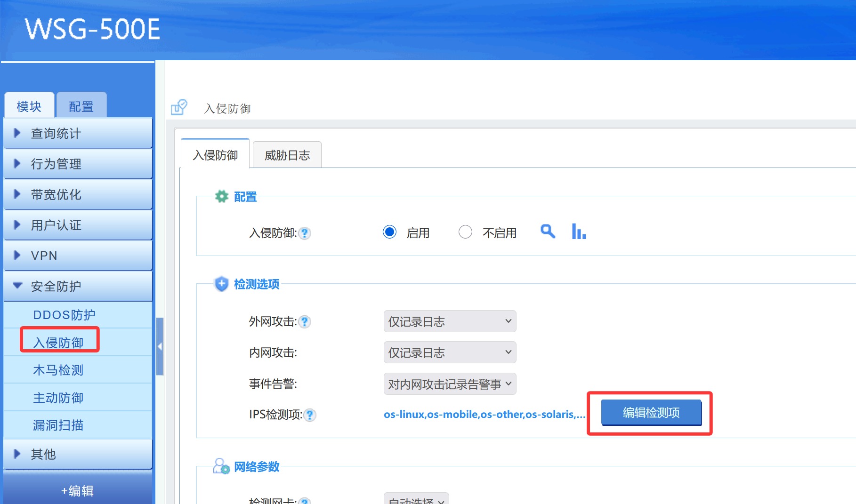Viewport: 856px width, 504px height.
Task: Expand the 查询统计 menu section
Action: tap(78, 133)
